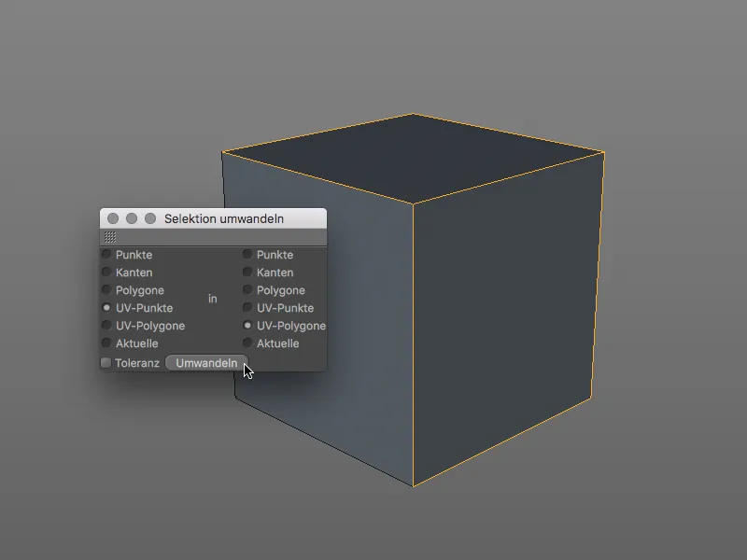Choose target Aktuelle radio in right column
Image resolution: width=747 pixels, height=560 pixels.
click(247, 343)
